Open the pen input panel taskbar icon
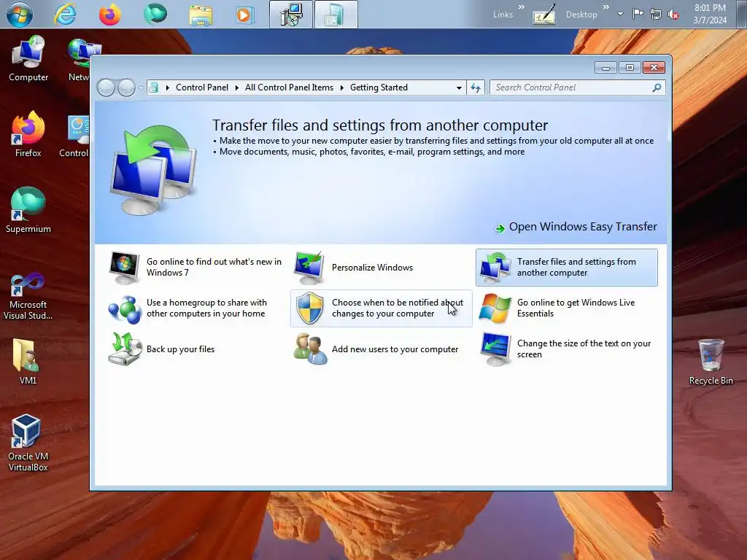 click(544, 15)
